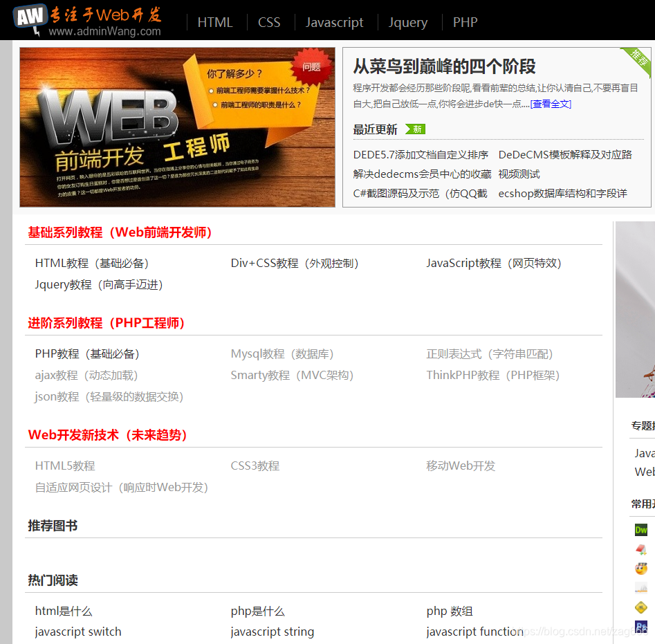Open json教程（轻量级的数据交换）

(109, 396)
